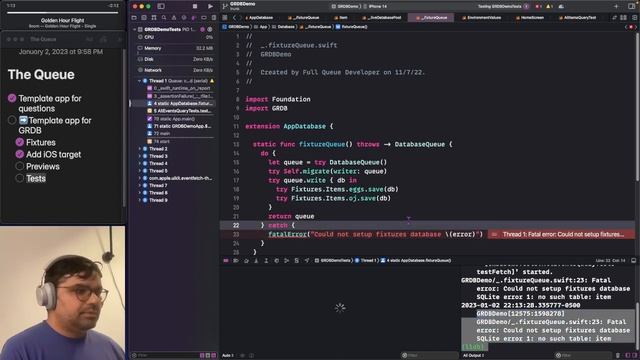Check the "Tests" reminder circle
Image resolution: width=640 pixels, height=360 pixels.
tap(20, 178)
